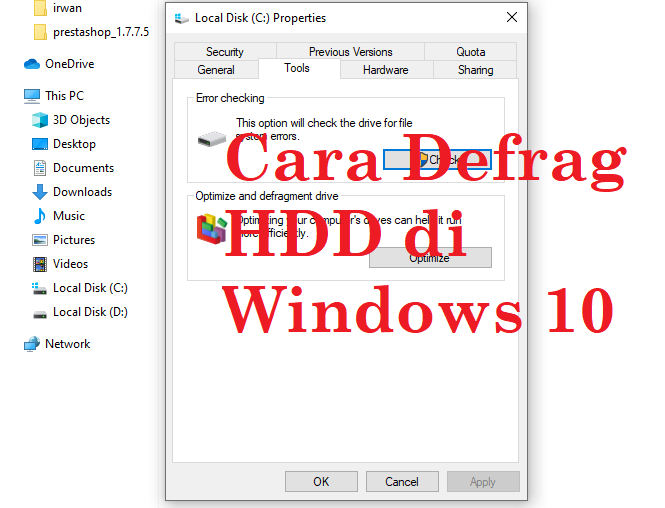Click the 'Error checking' group label
This screenshot has width=665, height=508.
click(x=230, y=98)
